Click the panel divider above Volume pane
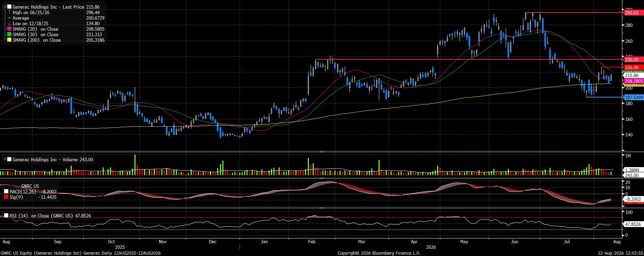This screenshot has width=644, height=256. [322, 152]
